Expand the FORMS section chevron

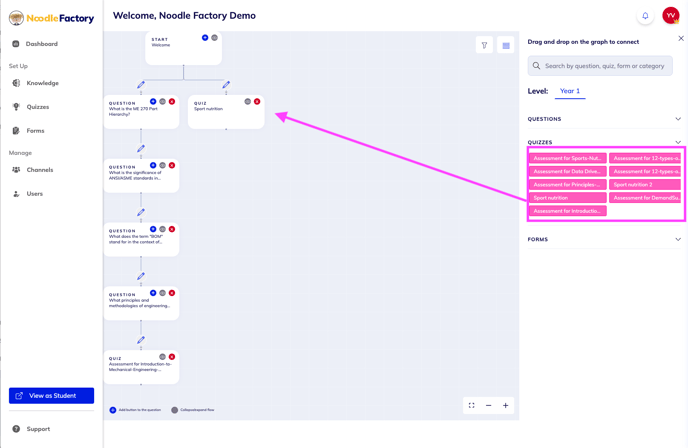click(x=678, y=239)
